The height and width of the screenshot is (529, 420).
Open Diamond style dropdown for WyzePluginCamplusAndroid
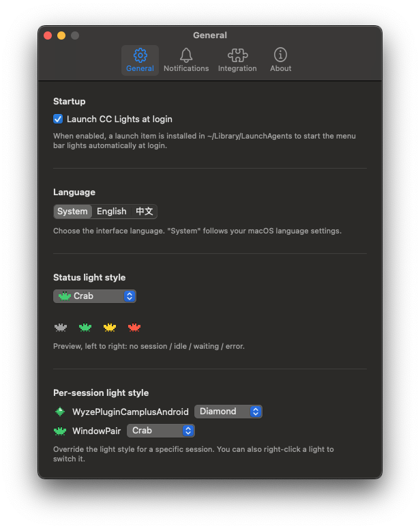228,412
